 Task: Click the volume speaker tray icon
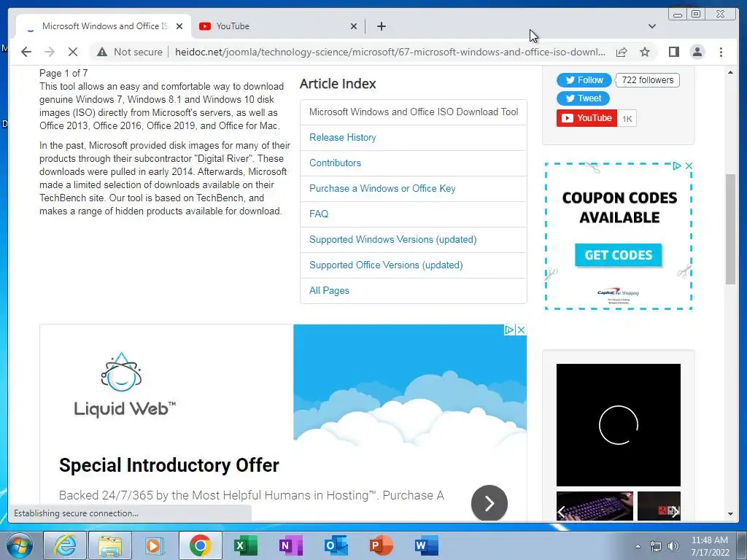coord(673,546)
